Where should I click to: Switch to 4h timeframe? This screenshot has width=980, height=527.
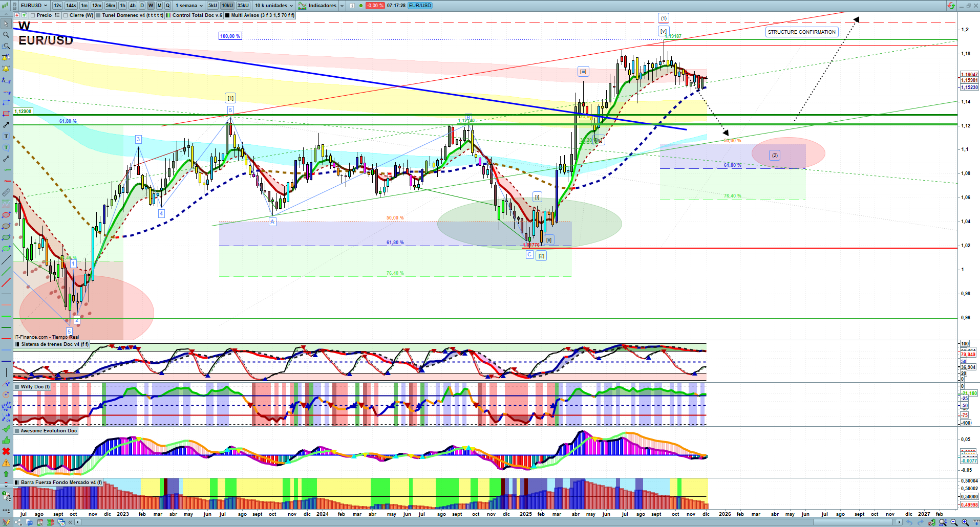pos(133,6)
